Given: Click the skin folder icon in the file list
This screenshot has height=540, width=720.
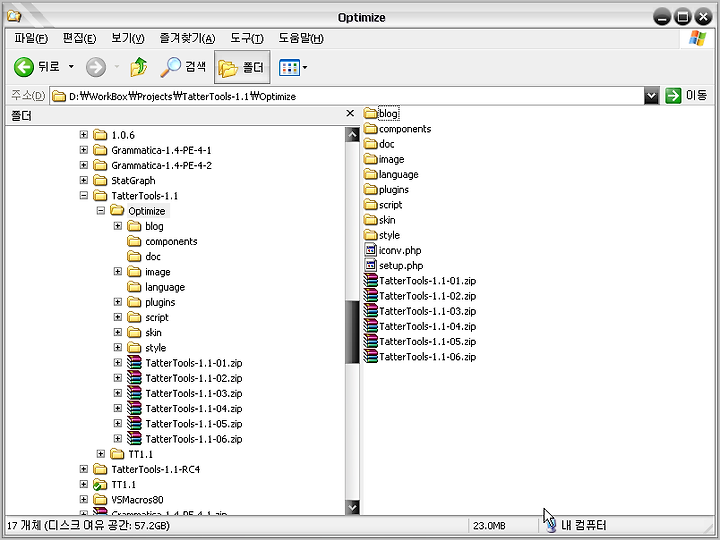Looking at the screenshot, I should pyautogui.click(x=371, y=219).
